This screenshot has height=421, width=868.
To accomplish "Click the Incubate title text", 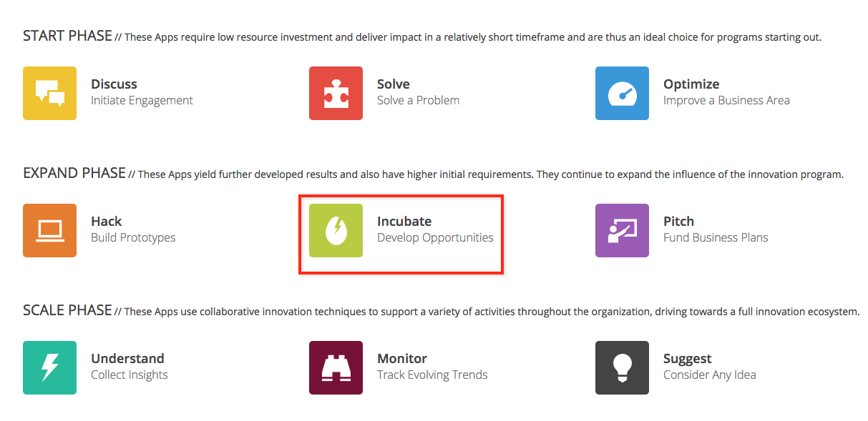I will 404,221.
